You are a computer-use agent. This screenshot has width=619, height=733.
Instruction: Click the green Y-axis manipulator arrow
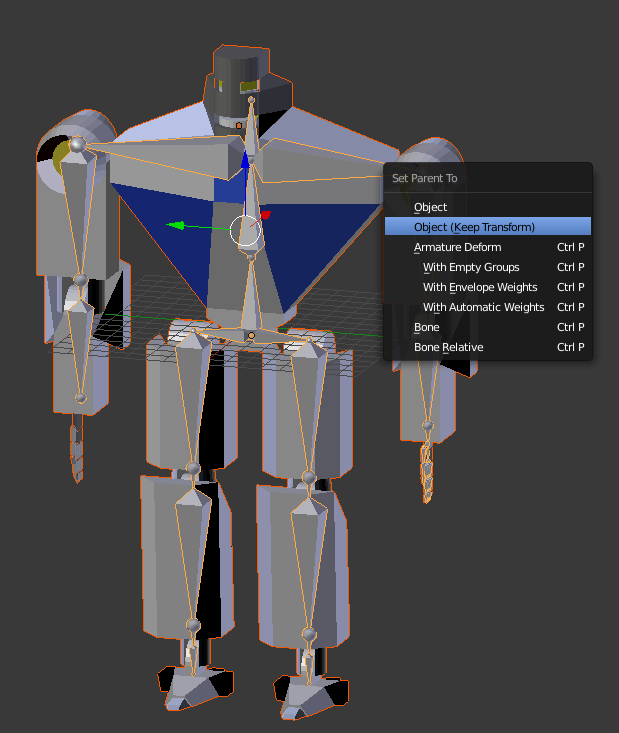click(174, 226)
